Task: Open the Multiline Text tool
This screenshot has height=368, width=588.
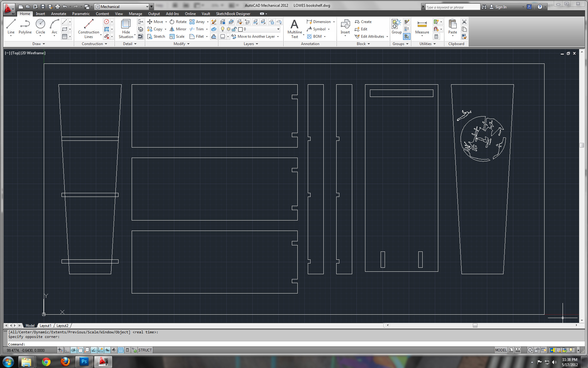Action: click(295, 29)
